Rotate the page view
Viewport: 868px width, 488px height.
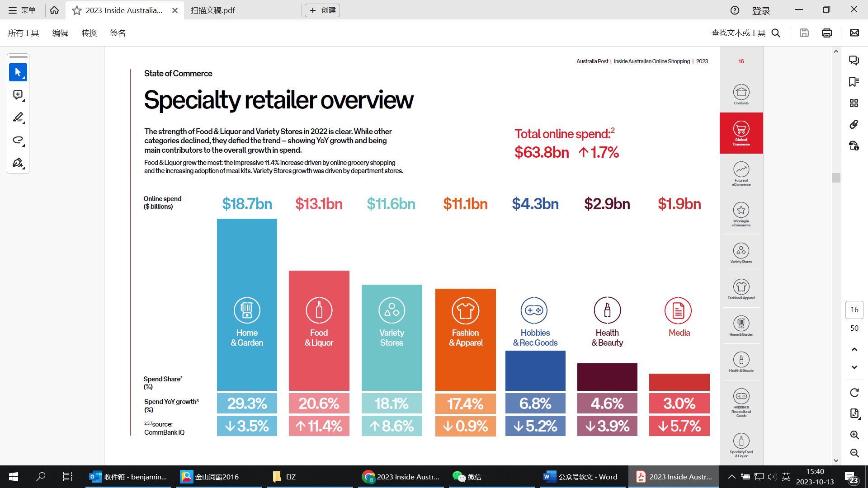pyautogui.click(x=854, y=393)
